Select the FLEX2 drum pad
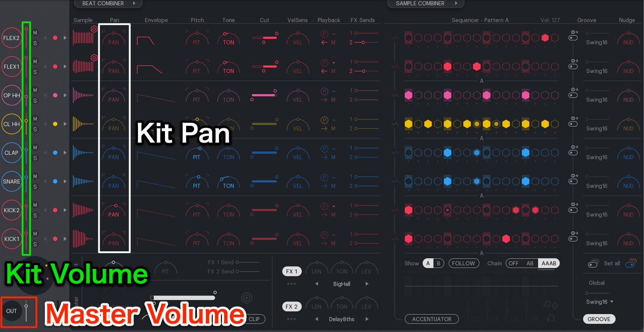The height and width of the screenshot is (332, 644). [11, 38]
